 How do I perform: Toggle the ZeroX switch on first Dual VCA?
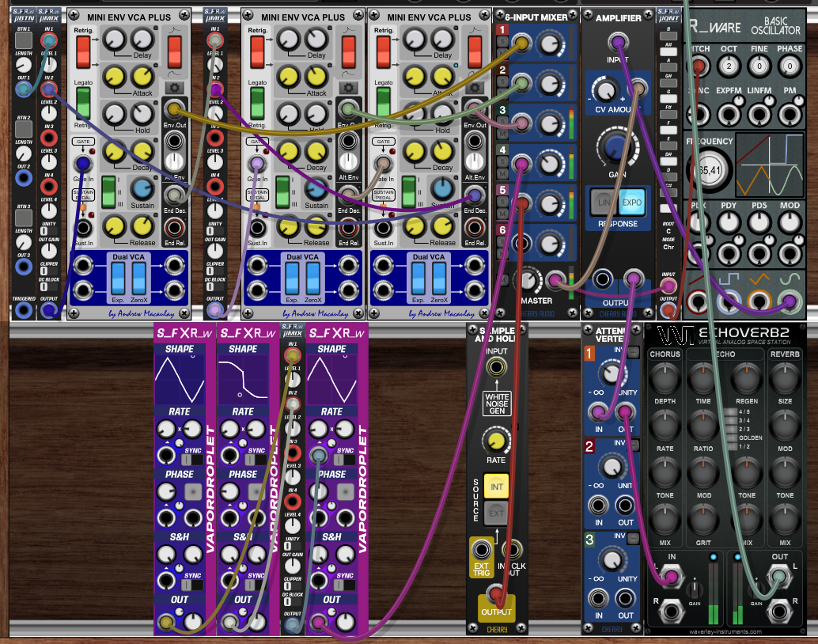[x=138, y=278]
